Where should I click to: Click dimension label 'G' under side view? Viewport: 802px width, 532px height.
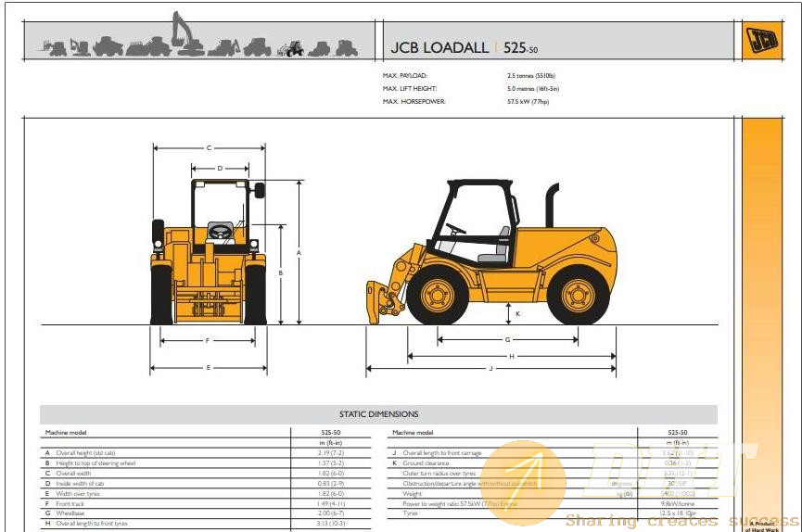[507, 339]
